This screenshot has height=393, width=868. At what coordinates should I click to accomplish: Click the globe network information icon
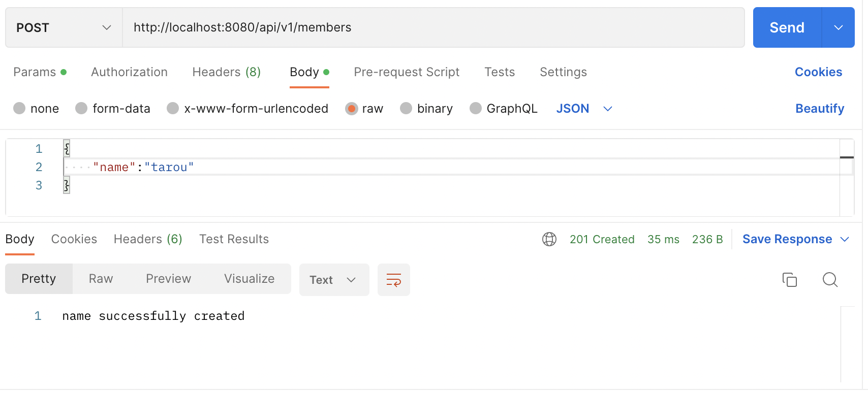click(549, 239)
